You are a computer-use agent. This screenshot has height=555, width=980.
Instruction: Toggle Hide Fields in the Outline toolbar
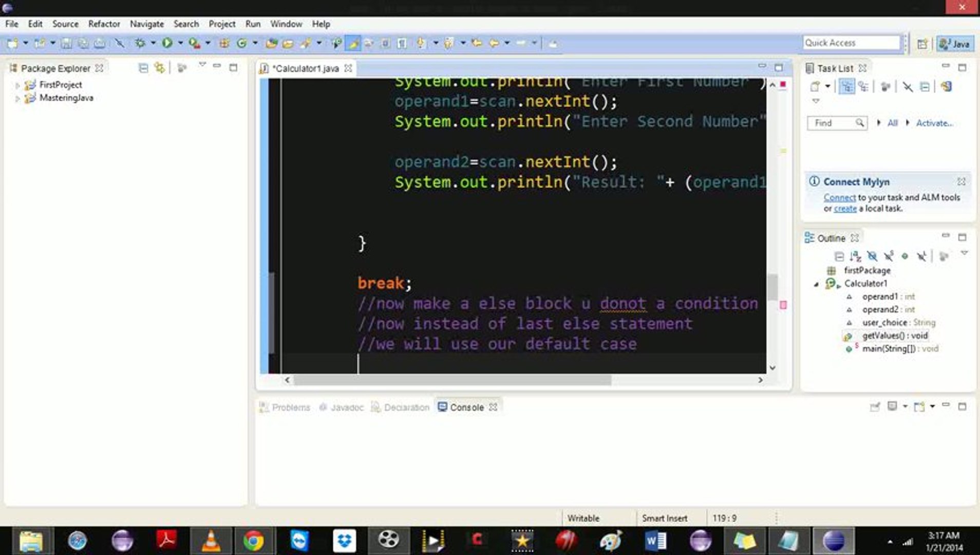coord(873,256)
